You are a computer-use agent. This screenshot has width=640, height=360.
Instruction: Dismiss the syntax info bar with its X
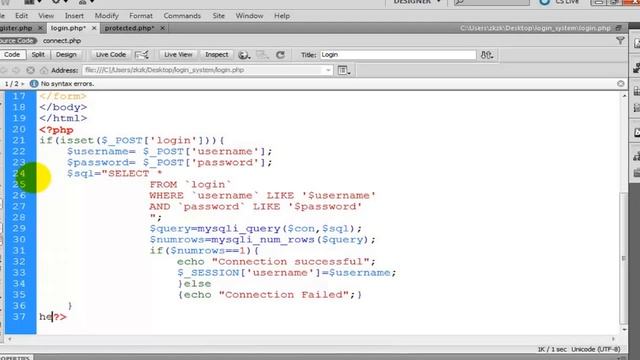click(x=621, y=84)
